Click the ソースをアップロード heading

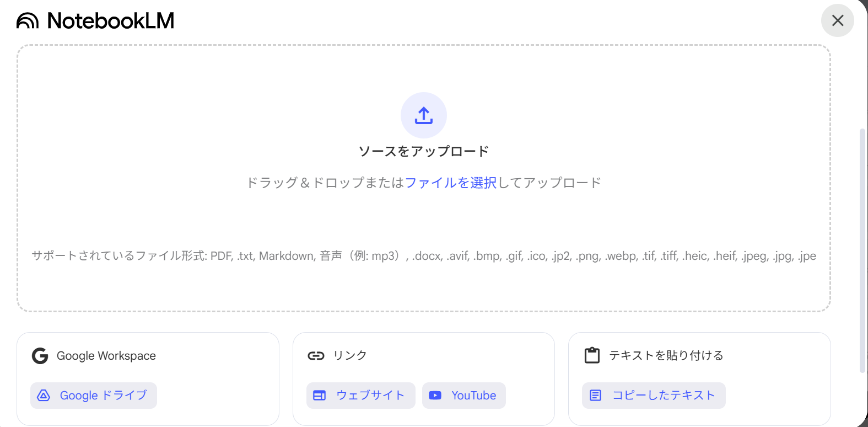pyautogui.click(x=423, y=151)
